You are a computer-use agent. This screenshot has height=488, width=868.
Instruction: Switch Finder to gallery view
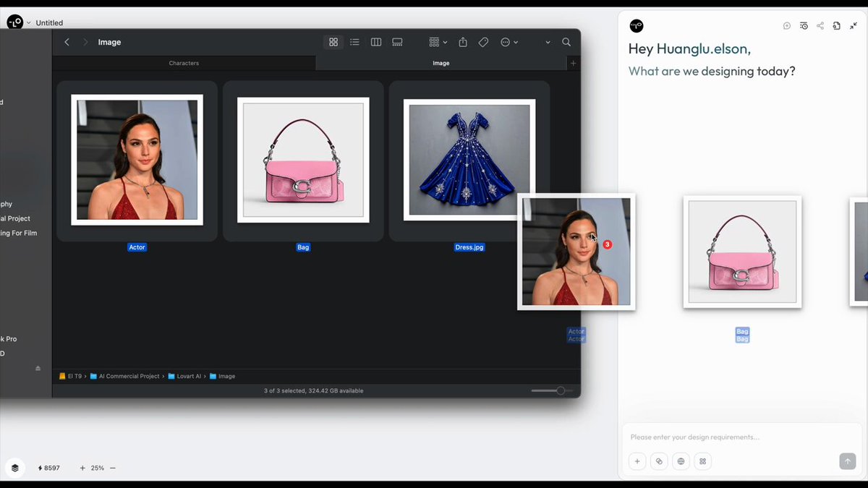397,42
